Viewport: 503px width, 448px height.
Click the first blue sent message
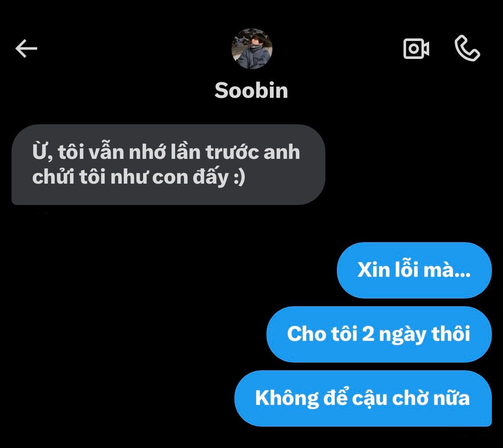[x=414, y=270]
